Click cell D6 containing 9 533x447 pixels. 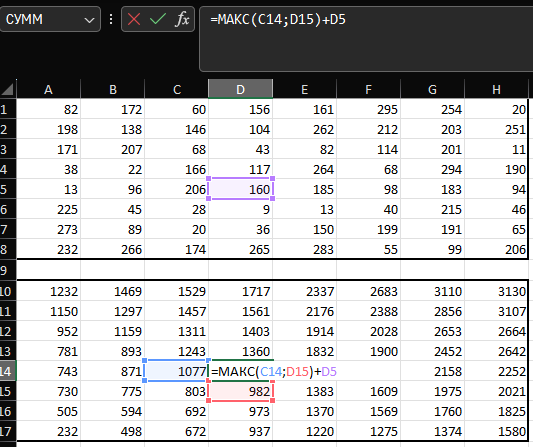point(240,209)
